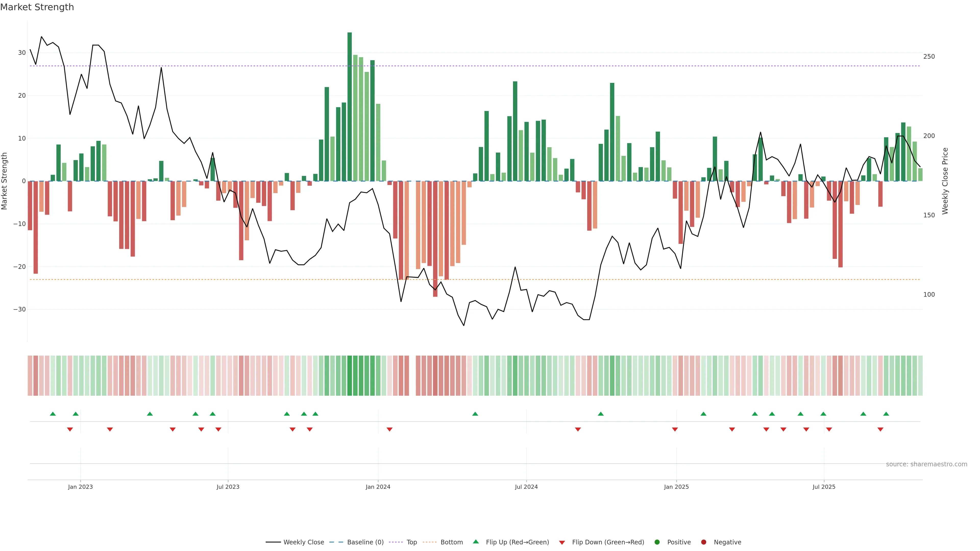Click the darkest green heatmap cell

click(350, 376)
